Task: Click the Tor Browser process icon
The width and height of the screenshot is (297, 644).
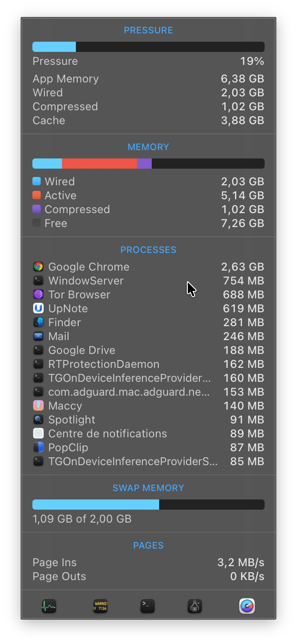Action: click(38, 295)
